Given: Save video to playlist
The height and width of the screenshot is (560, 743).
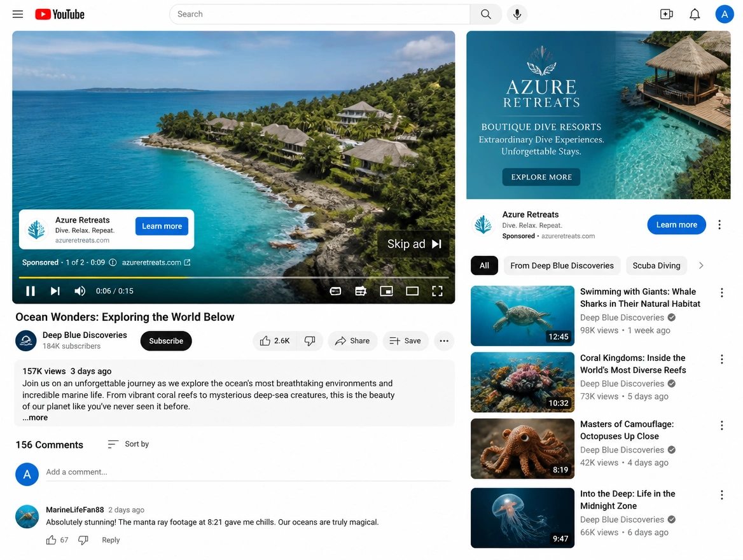Looking at the screenshot, I should point(405,340).
